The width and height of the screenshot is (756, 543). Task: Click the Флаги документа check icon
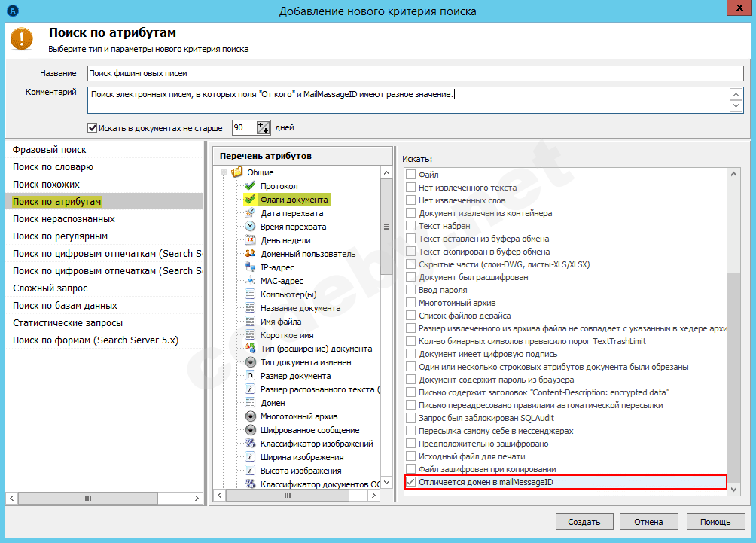(x=250, y=199)
